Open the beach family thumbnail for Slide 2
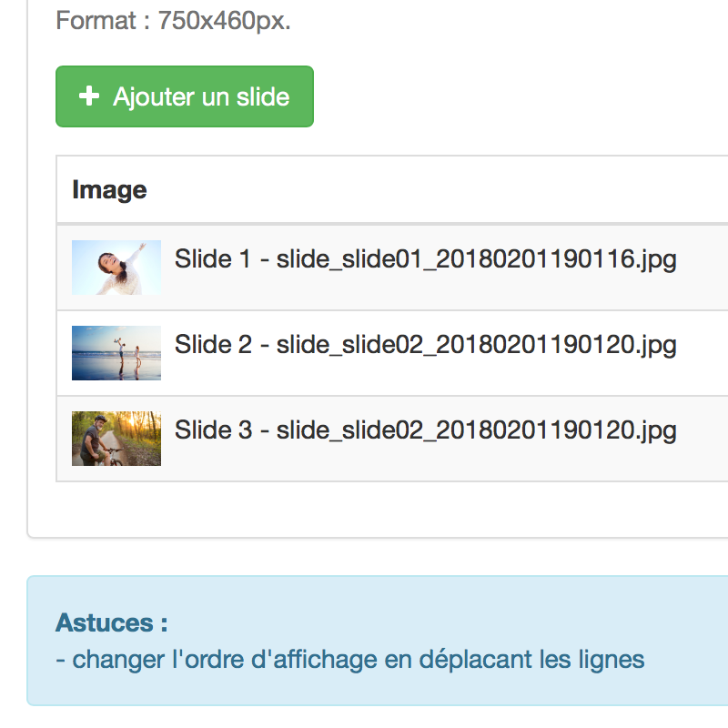The width and height of the screenshot is (728, 728). pos(116,353)
